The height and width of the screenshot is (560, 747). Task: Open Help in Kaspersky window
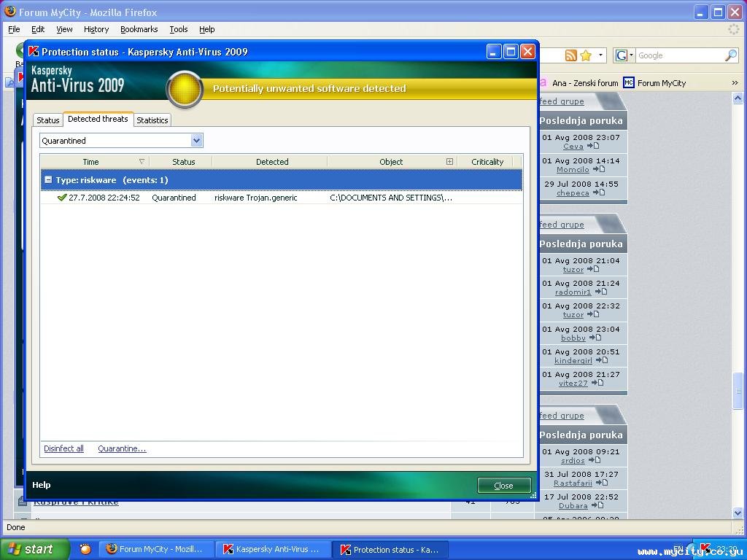pyautogui.click(x=42, y=485)
